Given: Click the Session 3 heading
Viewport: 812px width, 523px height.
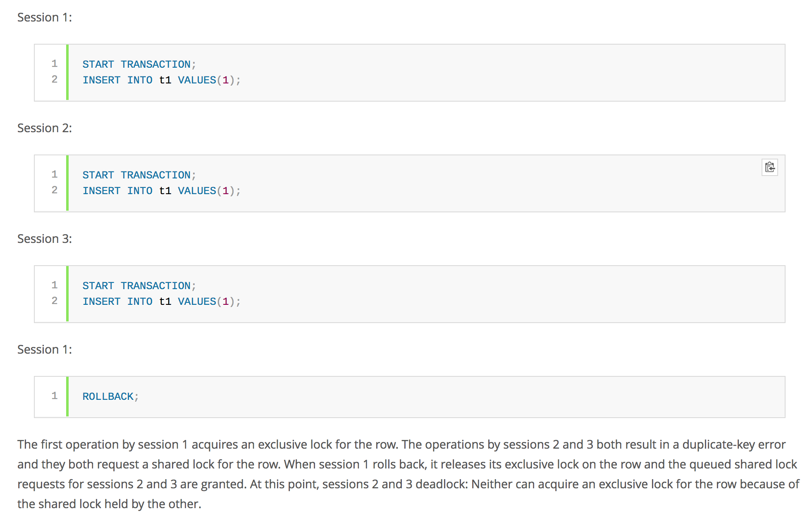Looking at the screenshot, I should pyautogui.click(x=45, y=239).
